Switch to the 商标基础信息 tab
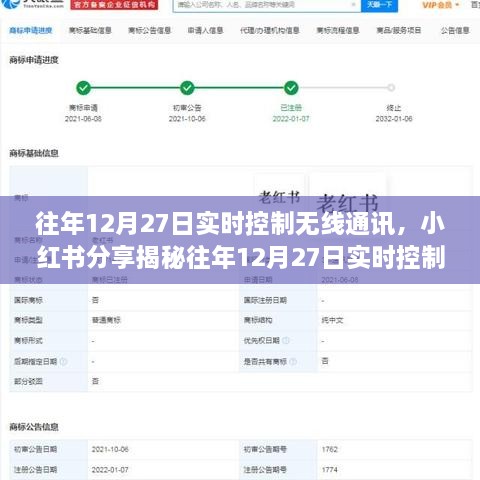The width and height of the screenshot is (480, 480). [x=90, y=31]
